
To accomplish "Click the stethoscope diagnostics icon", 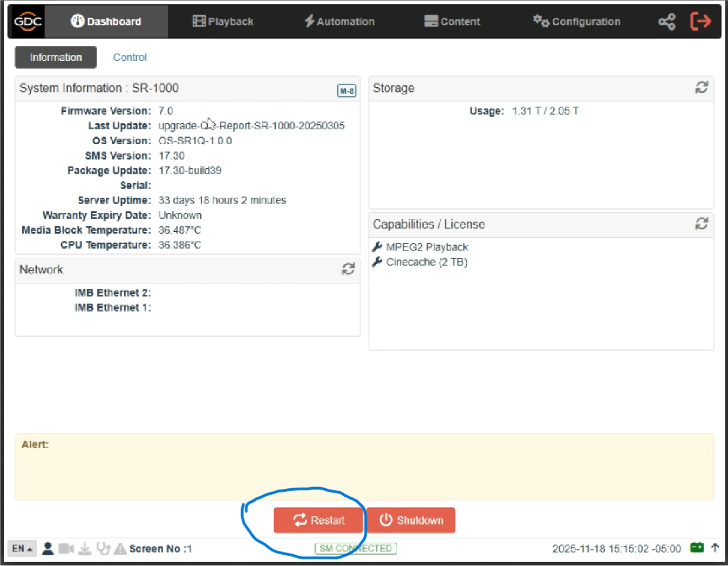I will (103, 549).
